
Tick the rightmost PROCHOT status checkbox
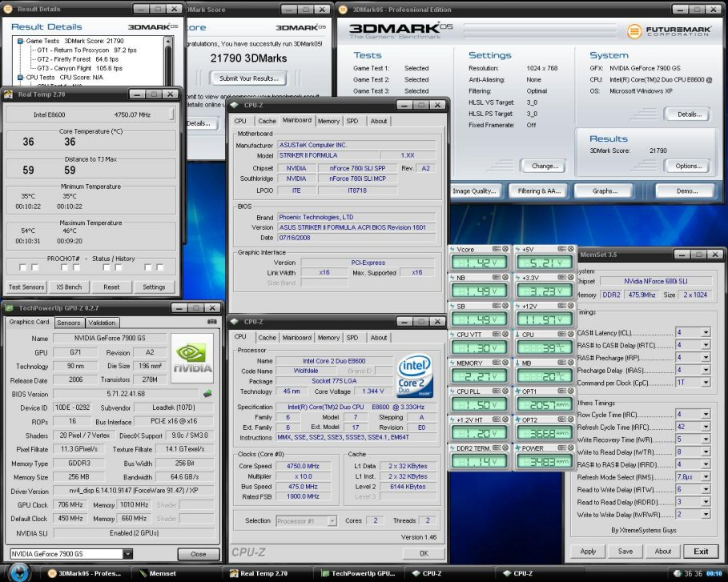coord(159,267)
